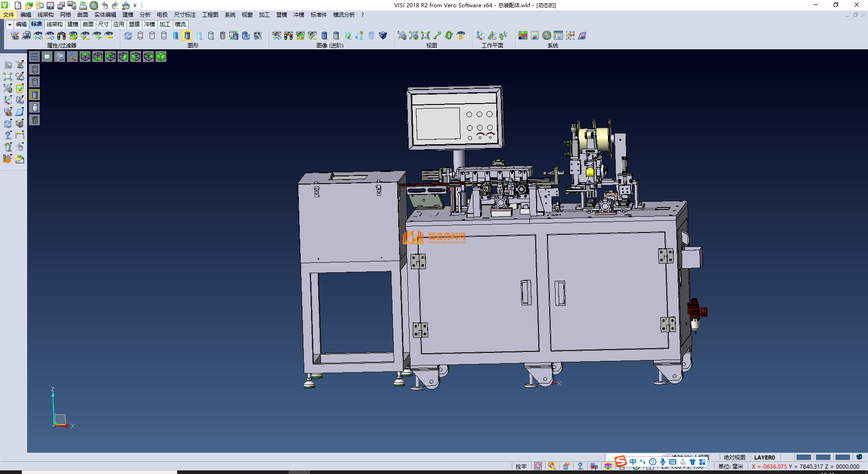Click the refresh arrows icon in 图形 group
The width and height of the screenshot is (868, 474).
point(128,35)
